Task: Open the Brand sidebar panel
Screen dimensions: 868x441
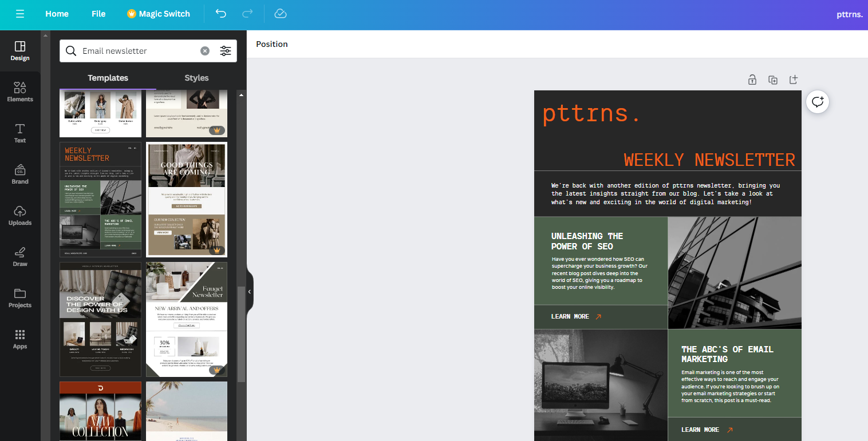Action: coord(20,174)
